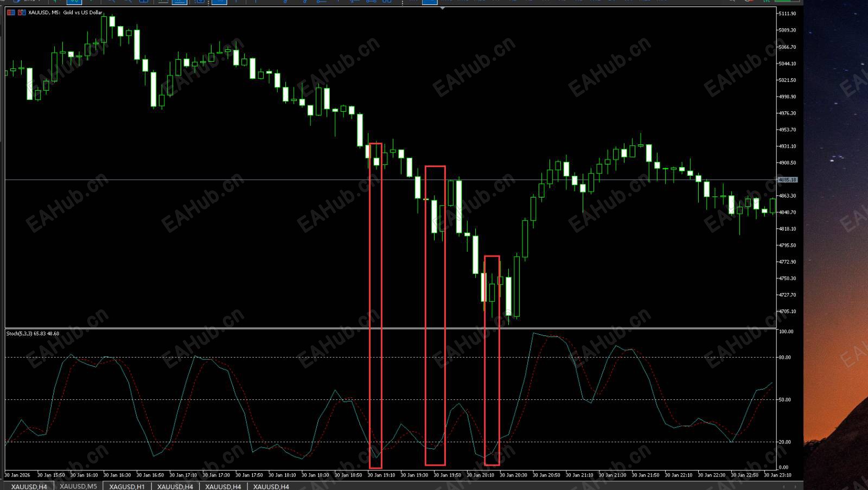The height and width of the screenshot is (490, 868).
Task: Click the gray chart shift triangle marker
Action: (442, 8)
